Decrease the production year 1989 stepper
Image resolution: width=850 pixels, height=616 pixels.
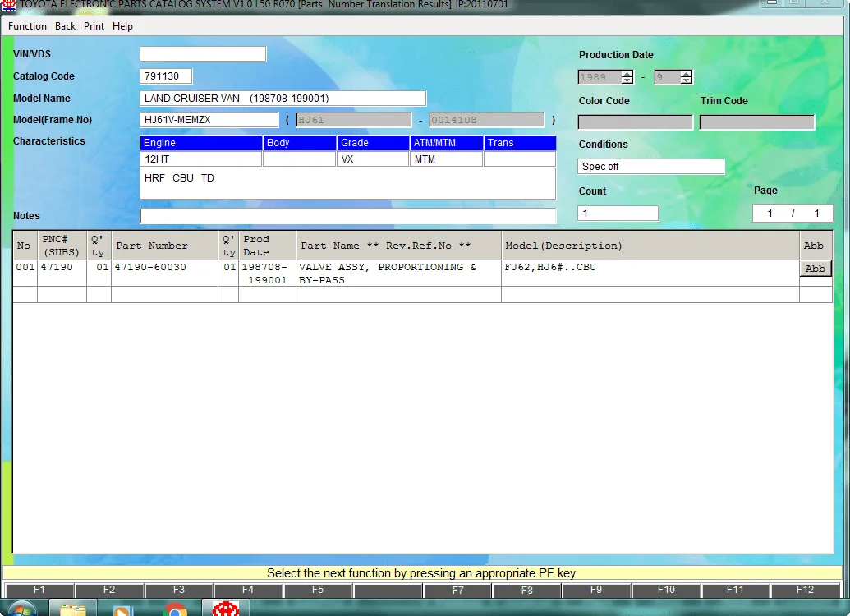627,80
